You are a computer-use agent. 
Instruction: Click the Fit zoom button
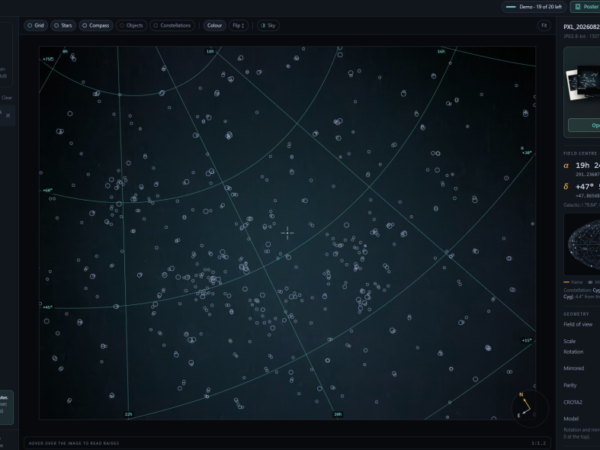(x=544, y=26)
